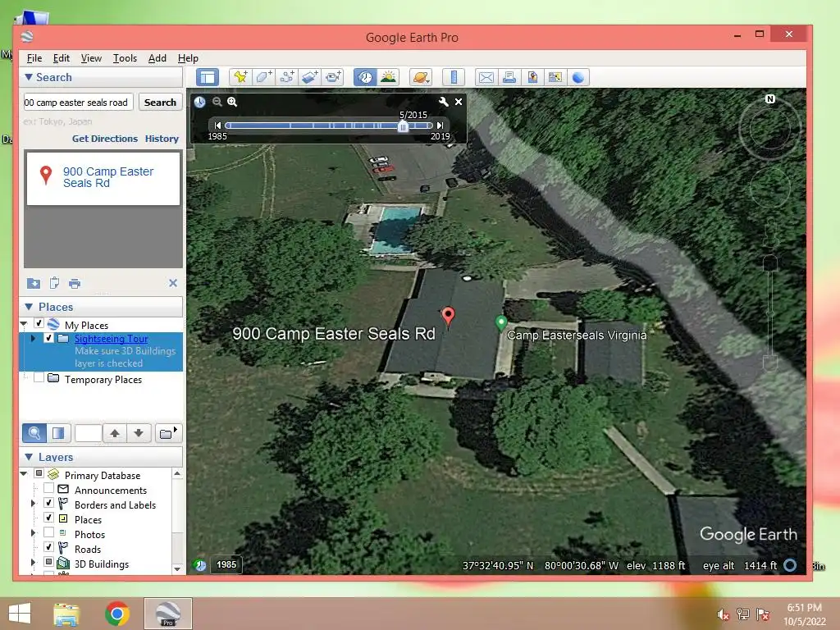Collapse the Primary Database node
Screen dimensions: 840x630
point(24,474)
